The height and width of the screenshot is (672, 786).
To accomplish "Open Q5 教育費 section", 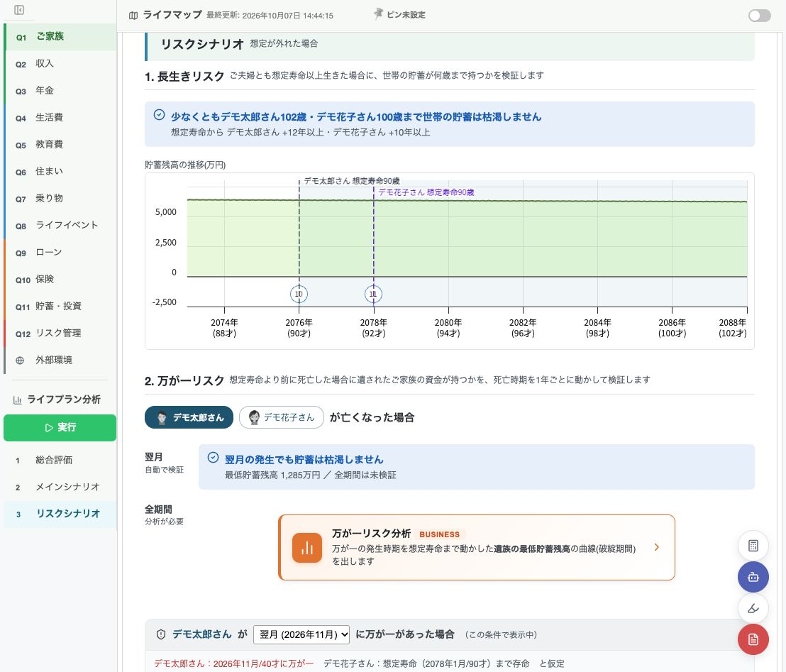I will pos(60,145).
